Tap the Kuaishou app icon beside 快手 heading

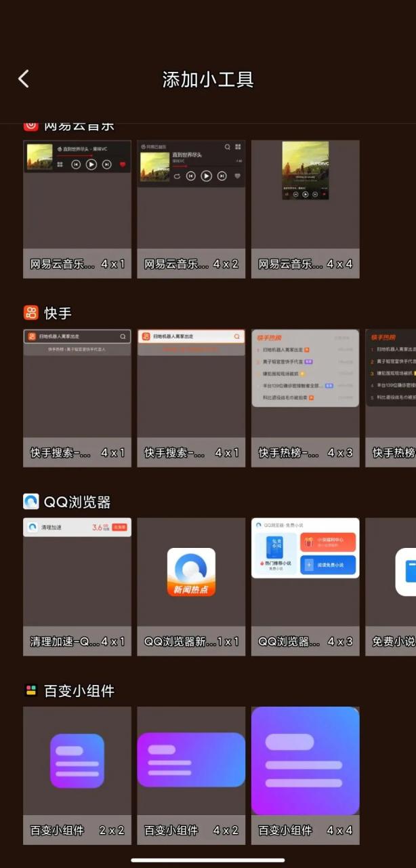(30, 313)
